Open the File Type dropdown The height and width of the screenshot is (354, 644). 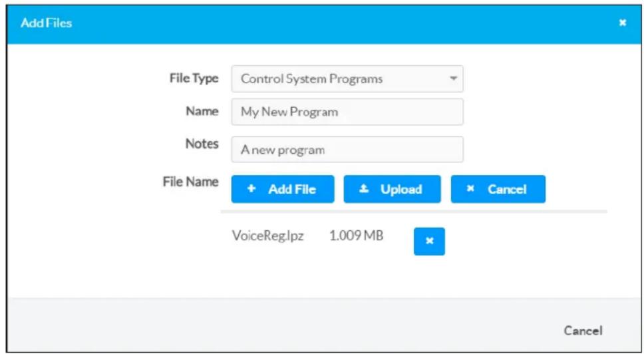click(347, 79)
